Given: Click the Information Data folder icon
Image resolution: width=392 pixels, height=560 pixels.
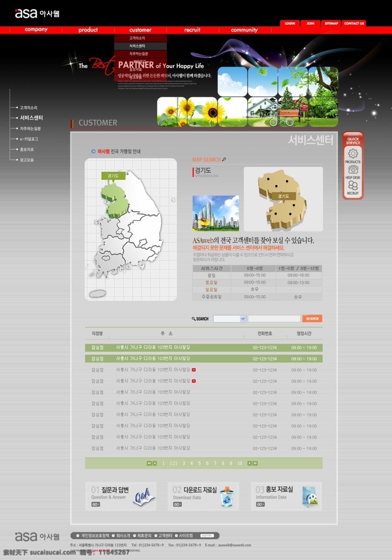Looking at the screenshot, I should tap(310, 497).
